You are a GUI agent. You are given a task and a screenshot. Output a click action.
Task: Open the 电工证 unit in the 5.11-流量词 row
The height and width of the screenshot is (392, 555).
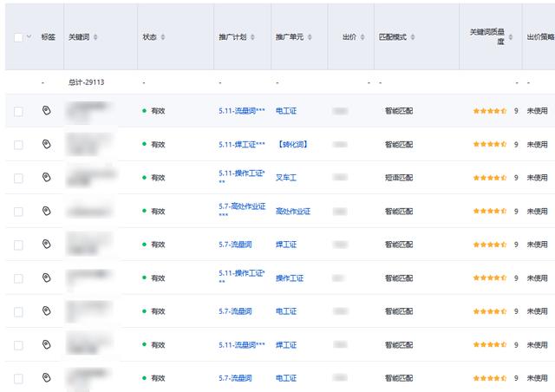[286, 111]
